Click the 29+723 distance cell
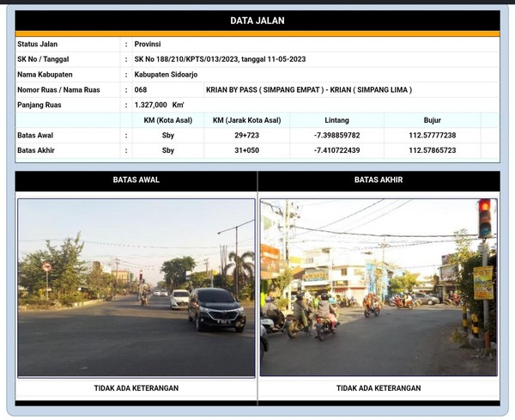Screen dimensions: 515x420 [x=248, y=136]
